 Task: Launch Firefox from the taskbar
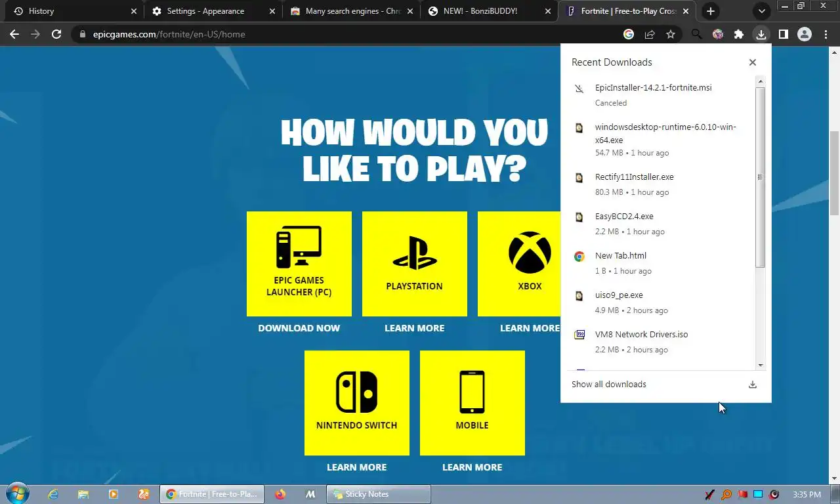280,494
